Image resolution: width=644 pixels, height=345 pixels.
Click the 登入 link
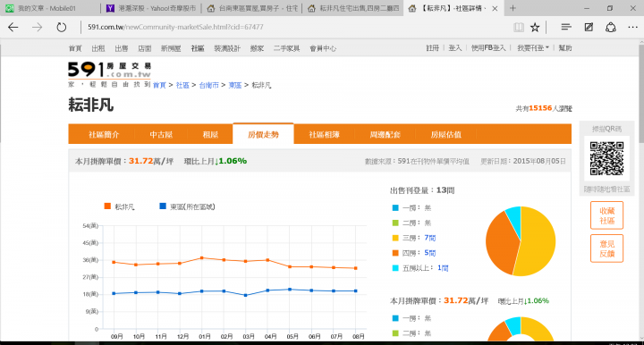[x=455, y=48]
